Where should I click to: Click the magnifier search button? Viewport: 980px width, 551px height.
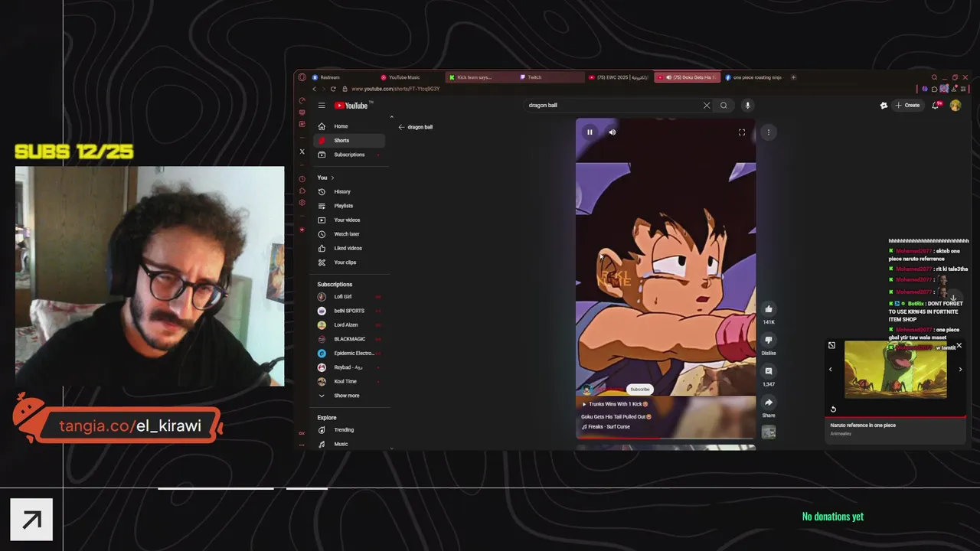(x=724, y=106)
